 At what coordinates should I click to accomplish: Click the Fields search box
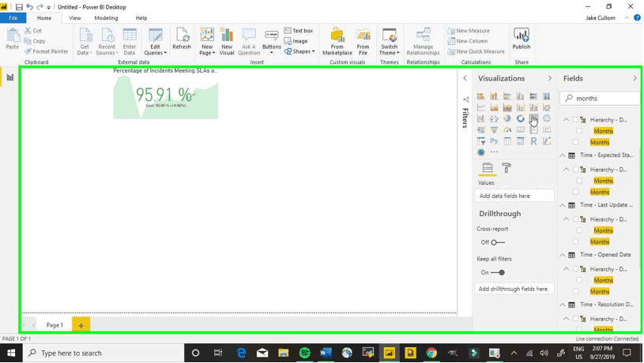pos(600,99)
